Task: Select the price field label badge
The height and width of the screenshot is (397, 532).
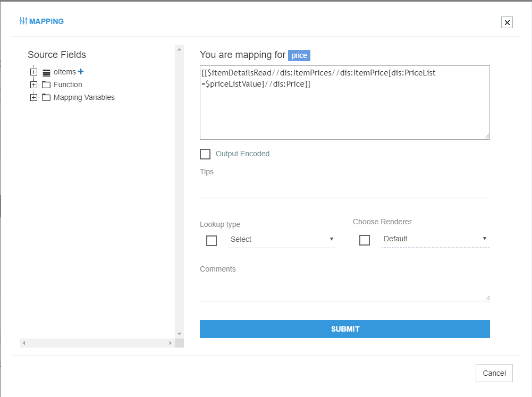Action: (299, 55)
